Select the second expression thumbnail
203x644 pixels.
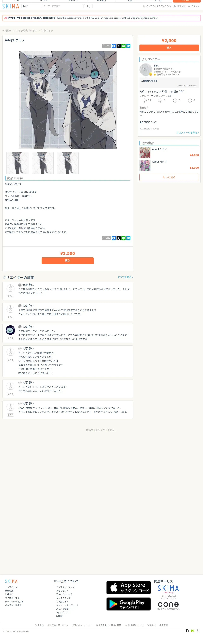43,163
